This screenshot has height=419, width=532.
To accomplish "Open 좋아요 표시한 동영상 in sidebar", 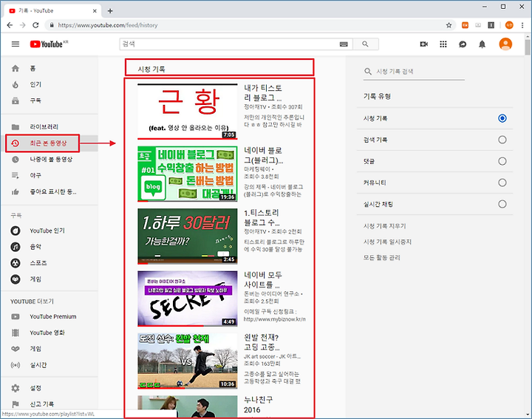I will coord(50,191).
